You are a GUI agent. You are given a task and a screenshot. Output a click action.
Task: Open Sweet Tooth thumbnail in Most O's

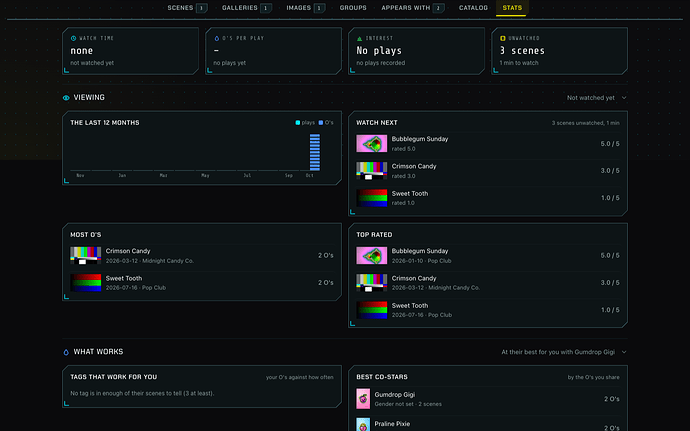86,283
